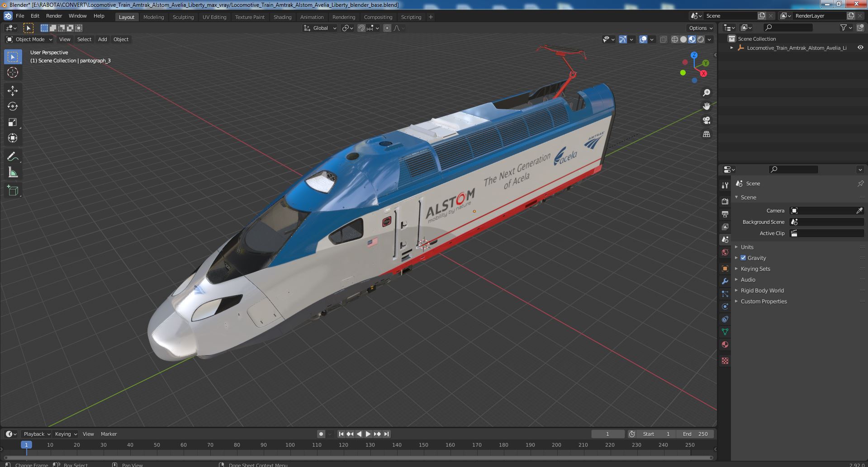Toggle viewport gizmos display
This screenshot has height=467, width=868.
pos(623,39)
